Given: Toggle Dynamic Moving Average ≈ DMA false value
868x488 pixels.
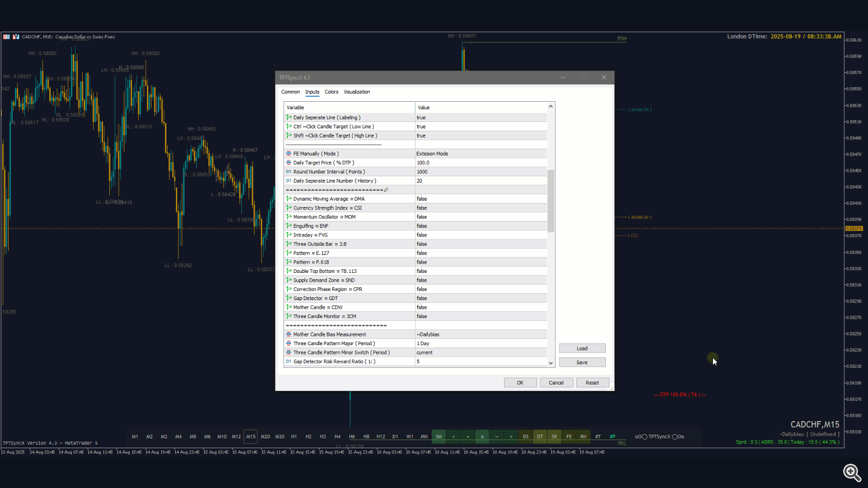Looking at the screenshot, I should (480, 199).
